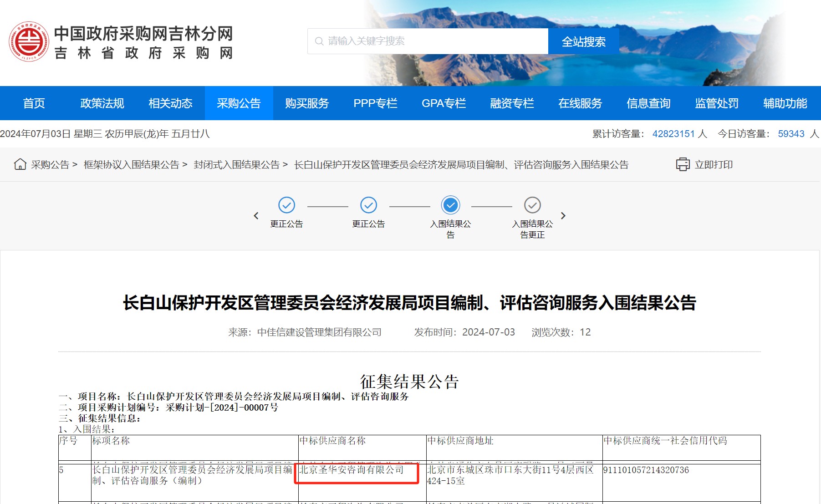Image resolution: width=821 pixels, height=504 pixels.
Task: Select the gray 入围结果公告更正 step circle
Action: click(533, 205)
